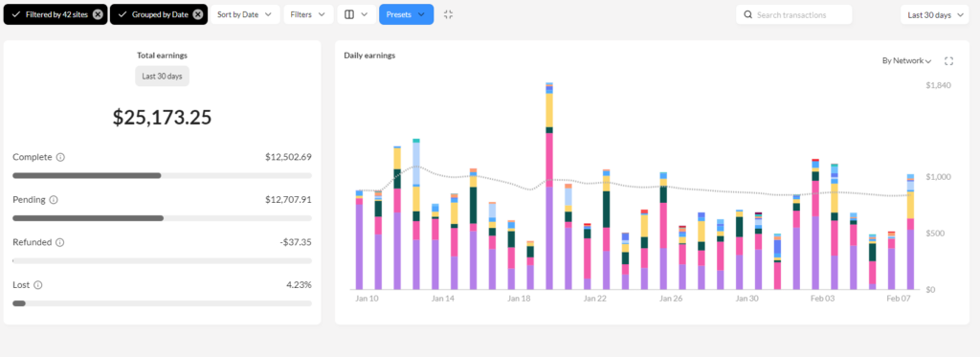This screenshot has height=357, width=980.
Task: Click the Last 30 days badge under Total earnings
Action: click(163, 77)
